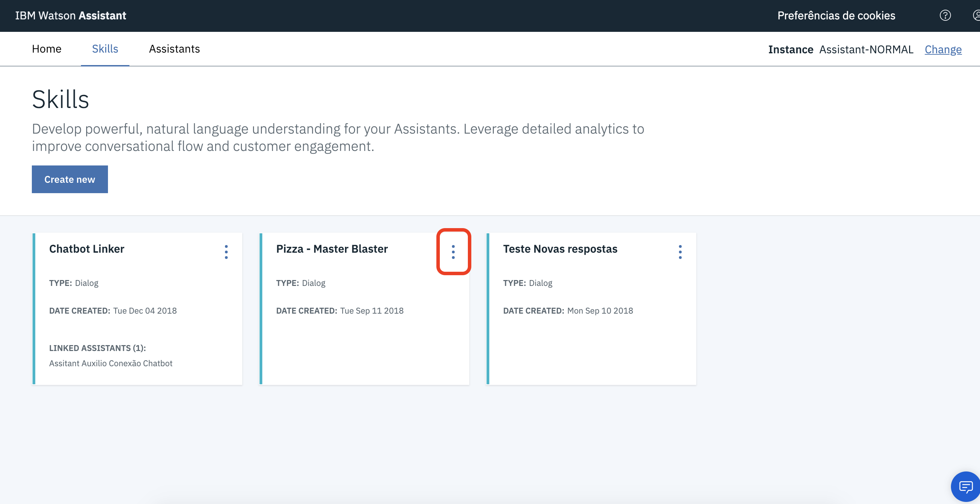
Task: Click the Create new button
Action: (x=70, y=179)
